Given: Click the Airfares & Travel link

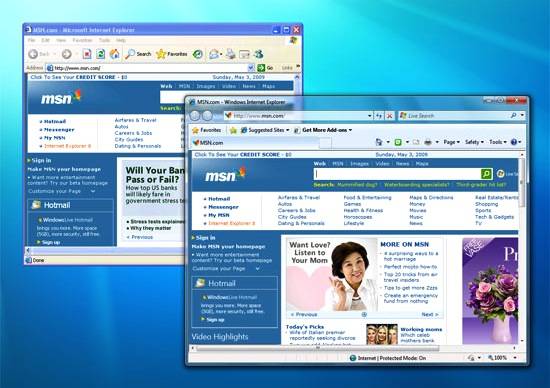Looking at the screenshot, I should pos(299,198).
